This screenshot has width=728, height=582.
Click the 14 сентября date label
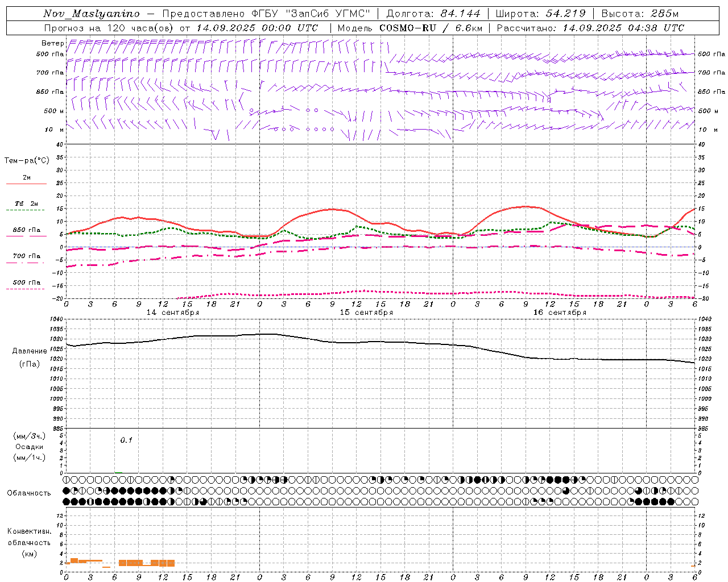[172, 313]
